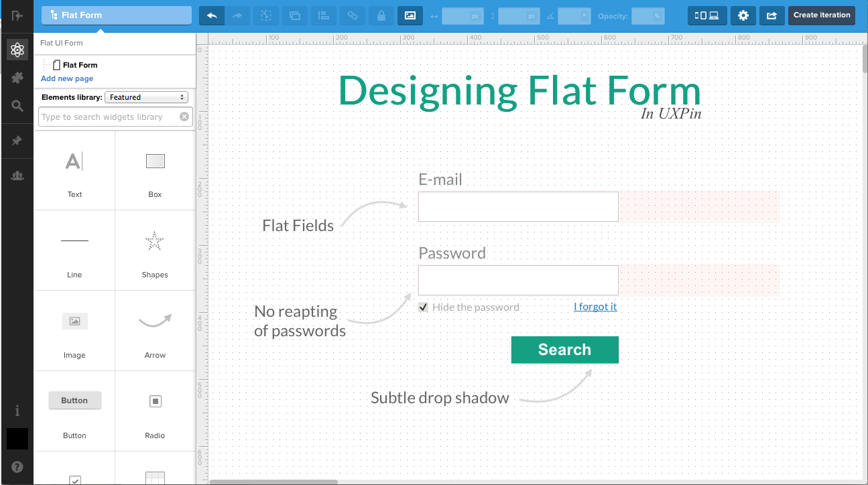Select the Designing Flat Form heading

pos(519,90)
